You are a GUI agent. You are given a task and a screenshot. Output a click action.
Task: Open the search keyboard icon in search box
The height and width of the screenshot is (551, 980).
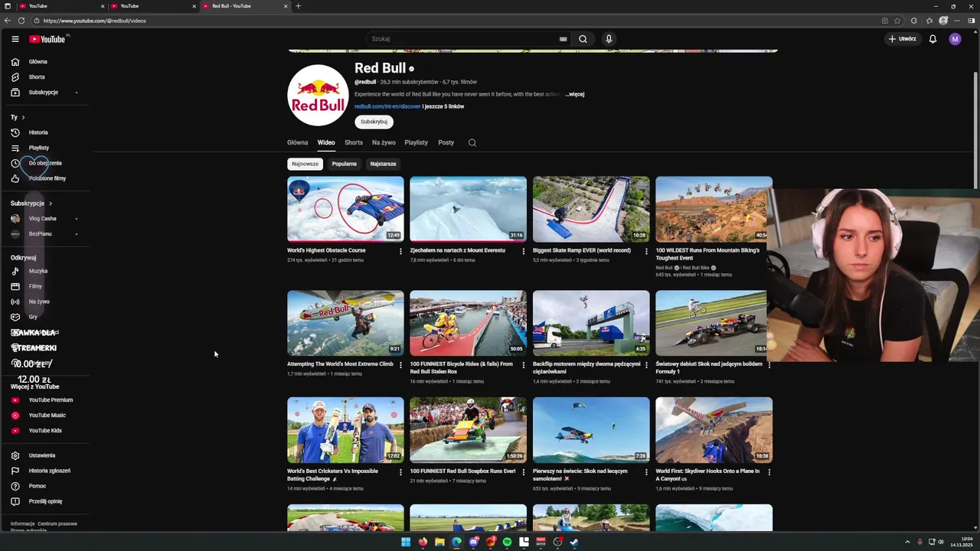pos(563,39)
